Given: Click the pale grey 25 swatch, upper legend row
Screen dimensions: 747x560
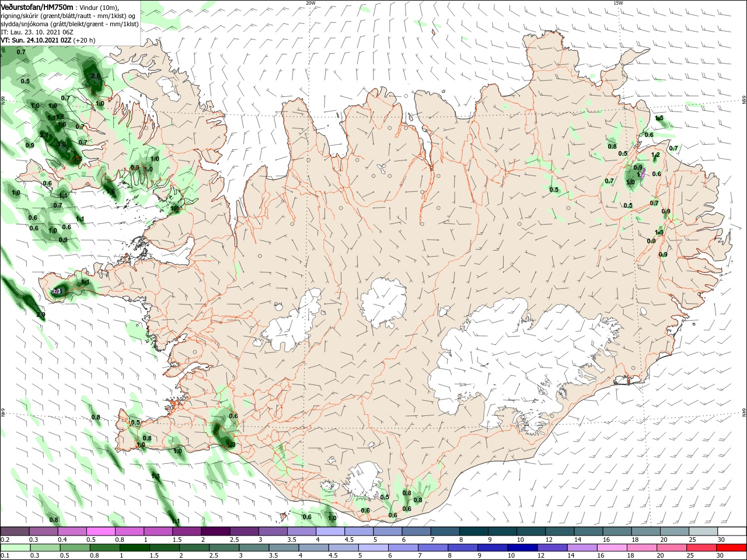Looking at the screenshot, I should [703, 531].
